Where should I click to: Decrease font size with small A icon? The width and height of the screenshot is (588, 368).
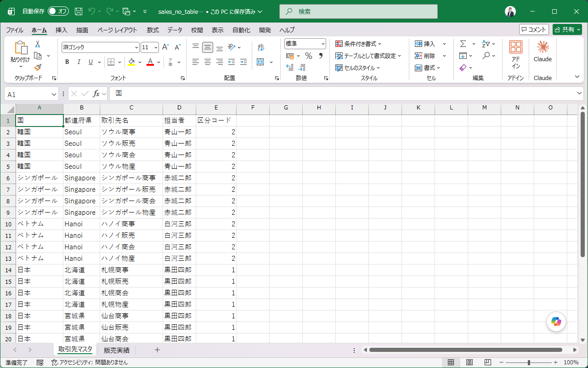[177, 47]
